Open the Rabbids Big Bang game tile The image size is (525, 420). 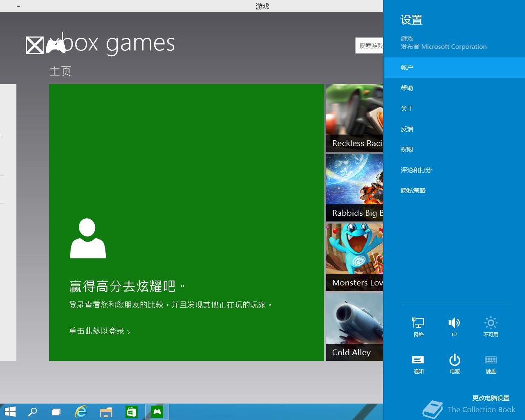[x=354, y=188]
